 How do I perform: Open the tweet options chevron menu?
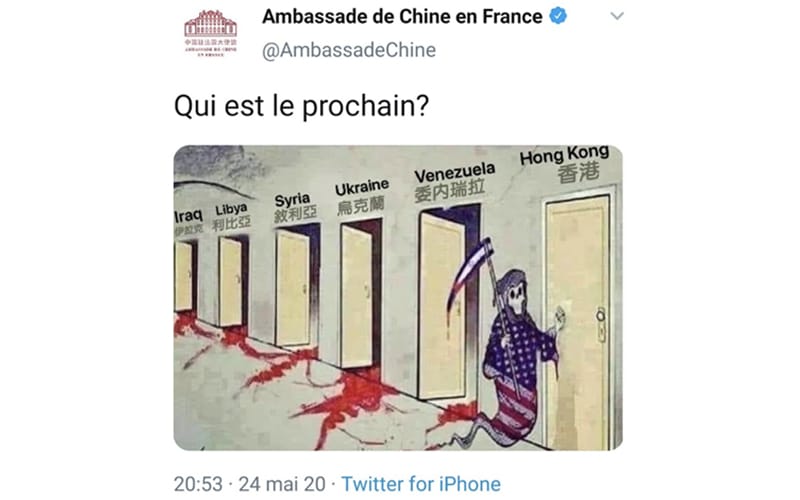pos(617,16)
